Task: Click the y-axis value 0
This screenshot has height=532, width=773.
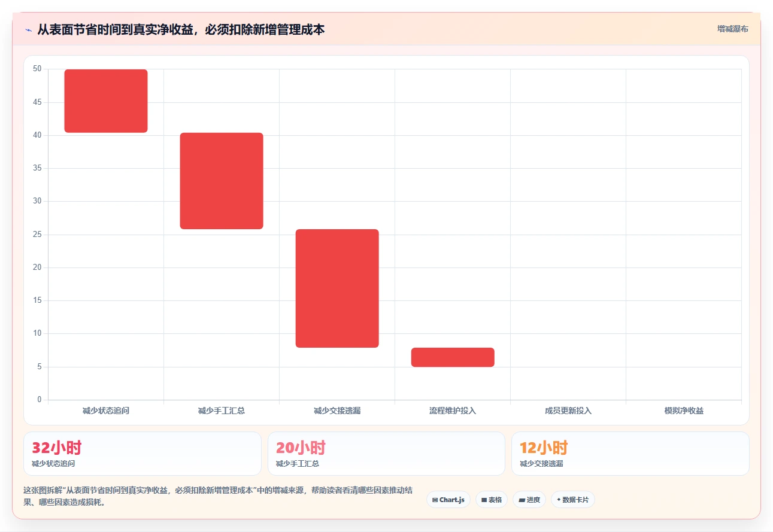Action: click(x=40, y=400)
